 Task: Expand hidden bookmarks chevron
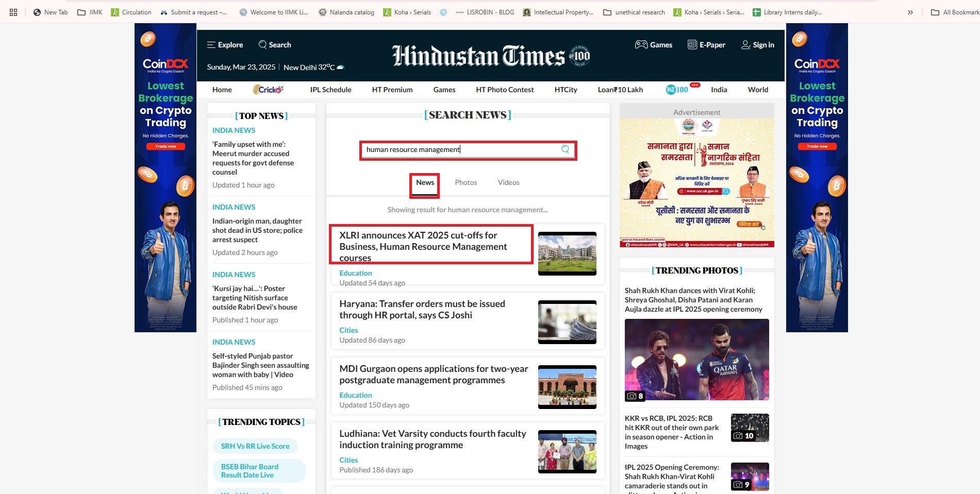click(910, 12)
